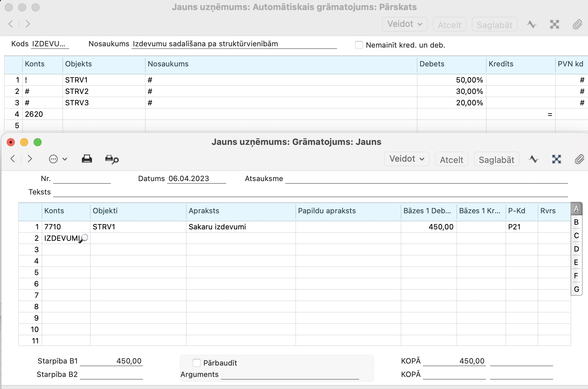Click the attachment paperclip in Grāmatojums window
The width and height of the screenshot is (588, 389).
(x=579, y=159)
